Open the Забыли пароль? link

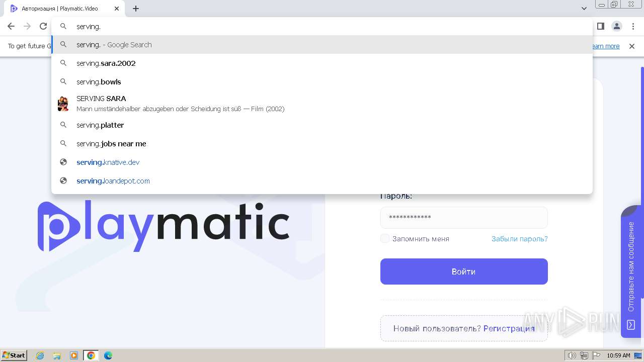pyautogui.click(x=520, y=239)
